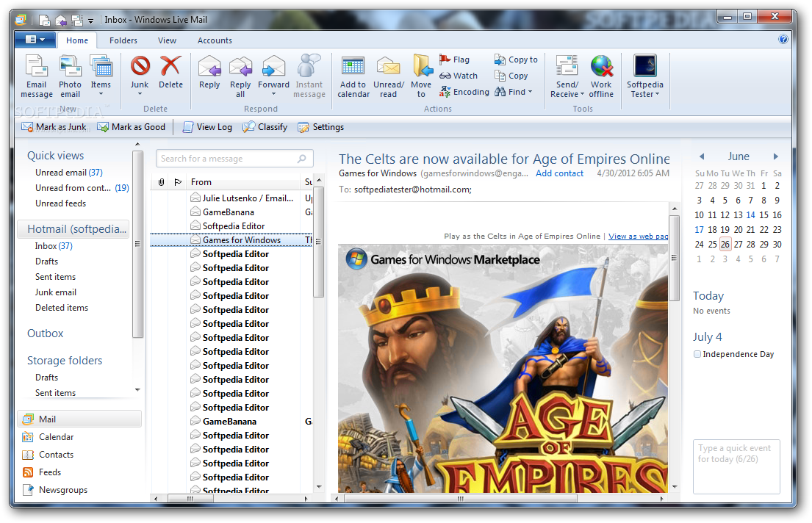Sort messages by attachment column

[161, 182]
